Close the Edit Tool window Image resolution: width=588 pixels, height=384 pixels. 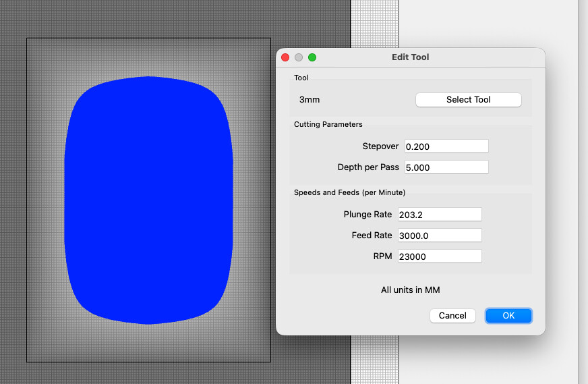(285, 57)
